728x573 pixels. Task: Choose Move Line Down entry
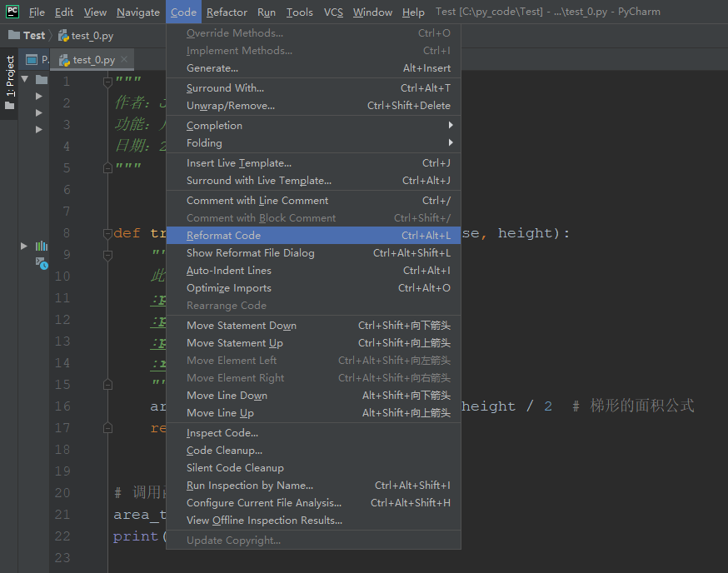[313, 396]
